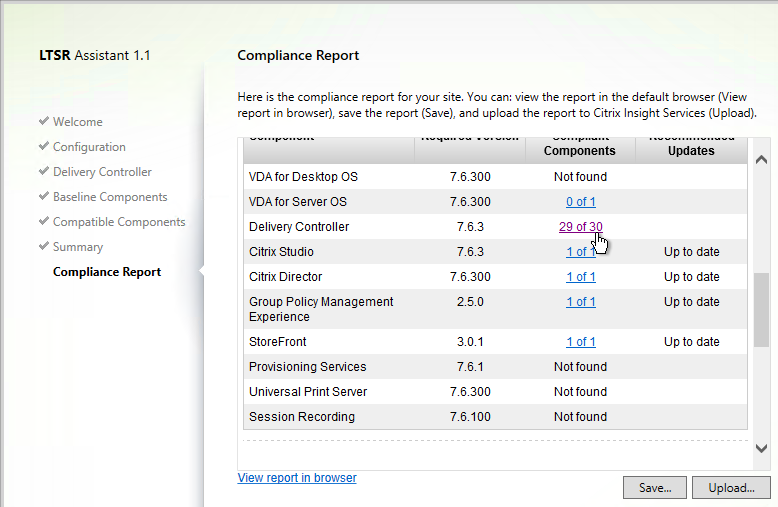Open the '29 of 30' Delivery Controller link
The image size is (778, 507).
tap(581, 227)
